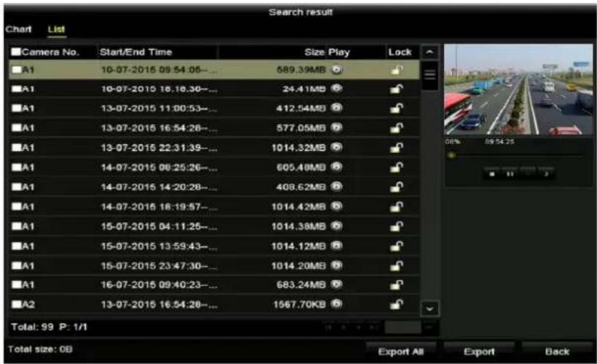
Task: Lock the 14-07-2015 14:20:28 file
Action: [x=396, y=187]
